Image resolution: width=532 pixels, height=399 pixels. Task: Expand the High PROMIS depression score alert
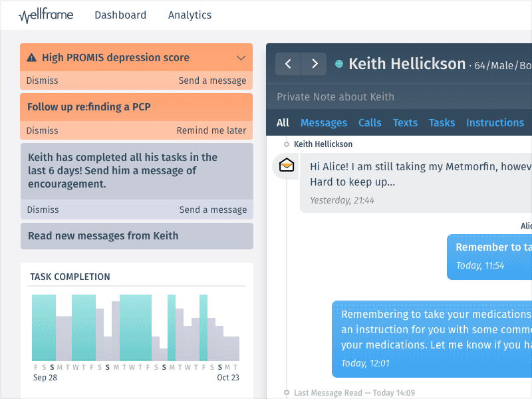pyautogui.click(x=241, y=58)
